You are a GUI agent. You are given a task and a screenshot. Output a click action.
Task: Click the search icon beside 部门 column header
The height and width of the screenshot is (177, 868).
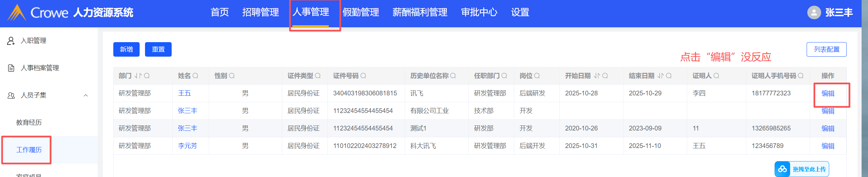click(x=147, y=76)
